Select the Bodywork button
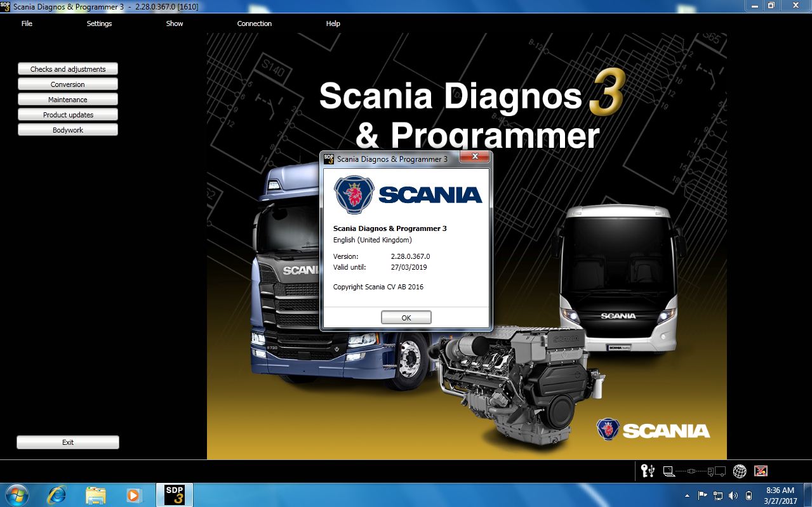 click(x=68, y=130)
